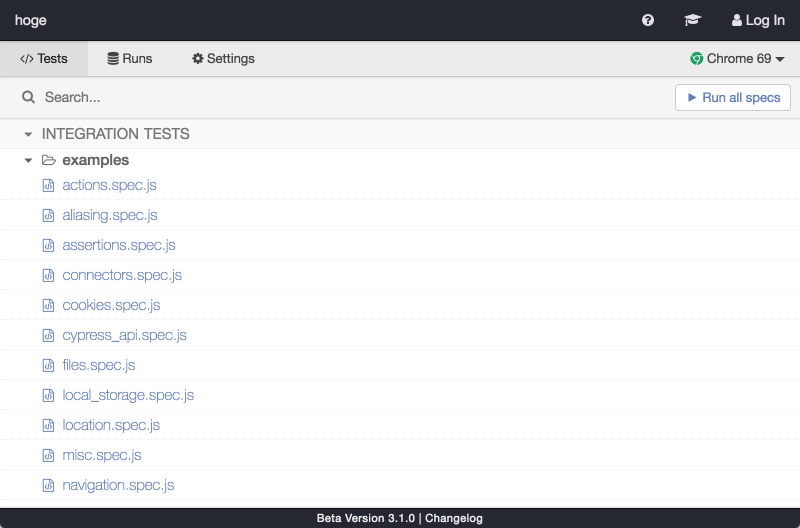Collapse the examples folder
This screenshot has width=800, height=528.
[29, 160]
